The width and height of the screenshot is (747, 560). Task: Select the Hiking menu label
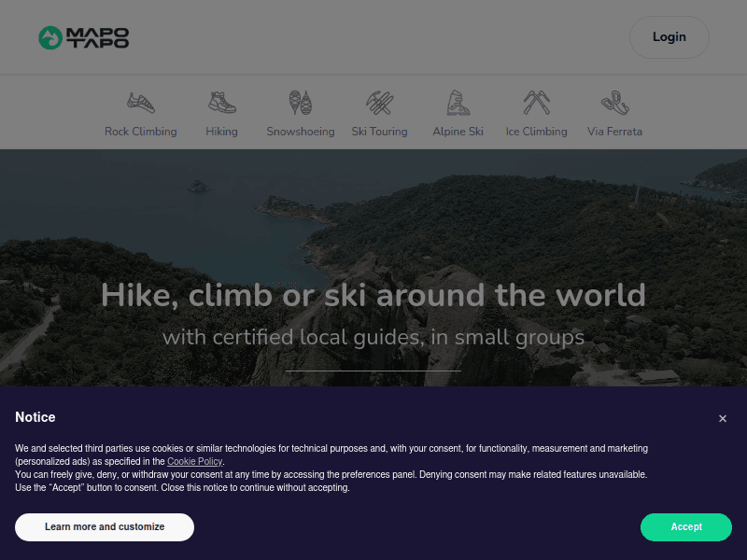[x=222, y=132]
